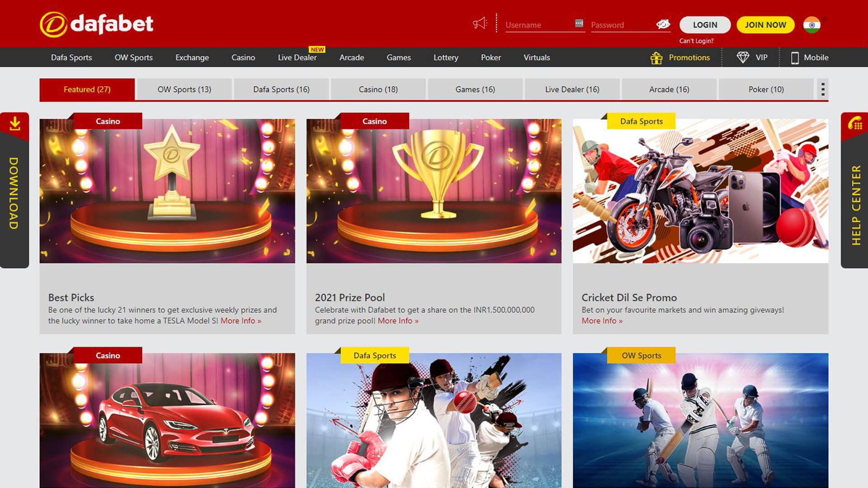Image resolution: width=868 pixels, height=488 pixels.
Task: Open the more categories three-dot menu
Action: [823, 89]
